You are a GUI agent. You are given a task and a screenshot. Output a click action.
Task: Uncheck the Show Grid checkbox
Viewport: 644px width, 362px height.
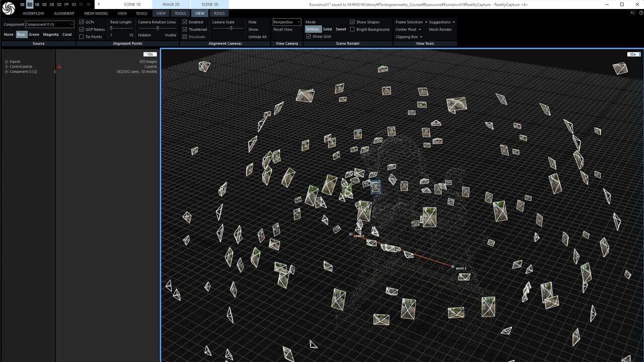pyautogui.click(x=308, y=37)
